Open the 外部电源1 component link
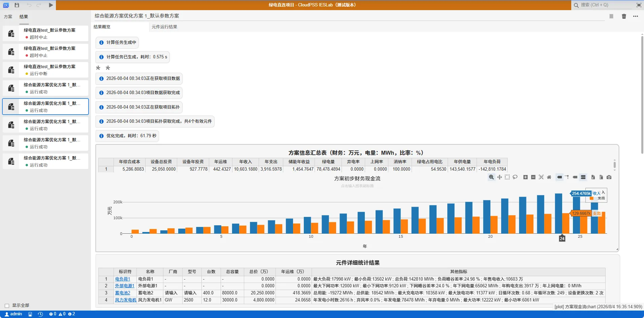Screen dimensions: 644x318 click(125, 286)
